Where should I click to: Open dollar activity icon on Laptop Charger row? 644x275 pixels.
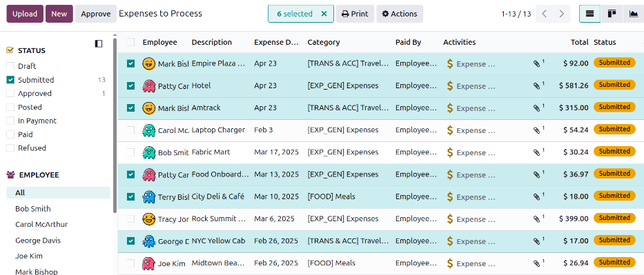coord(450,130)
